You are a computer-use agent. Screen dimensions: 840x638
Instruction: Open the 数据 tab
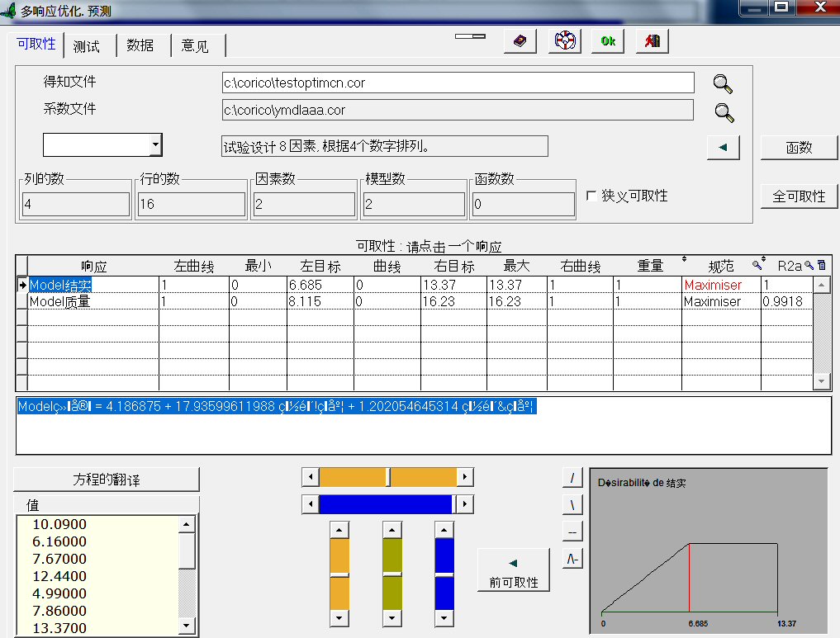point(140,46)
